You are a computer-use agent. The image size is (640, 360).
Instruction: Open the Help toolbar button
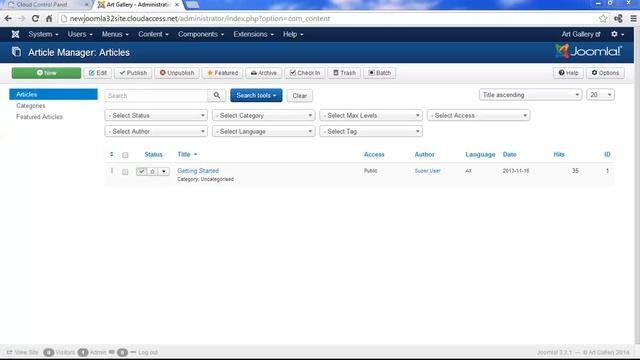(x=568, y=73)
